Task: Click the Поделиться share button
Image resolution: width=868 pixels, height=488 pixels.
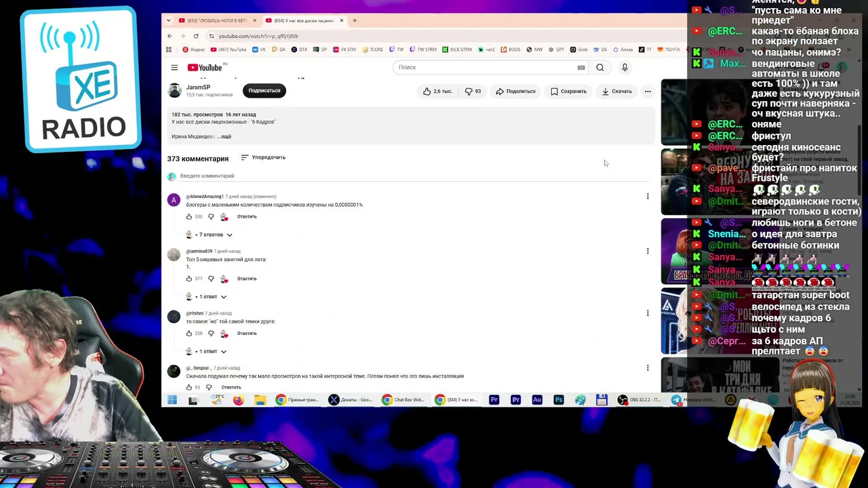Action: tap(515, 91)
